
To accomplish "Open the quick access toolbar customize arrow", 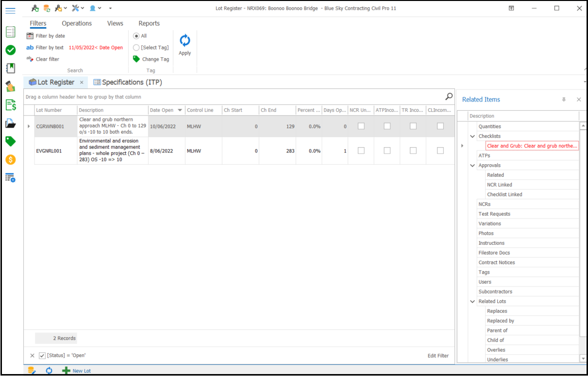I will point(110,8).
